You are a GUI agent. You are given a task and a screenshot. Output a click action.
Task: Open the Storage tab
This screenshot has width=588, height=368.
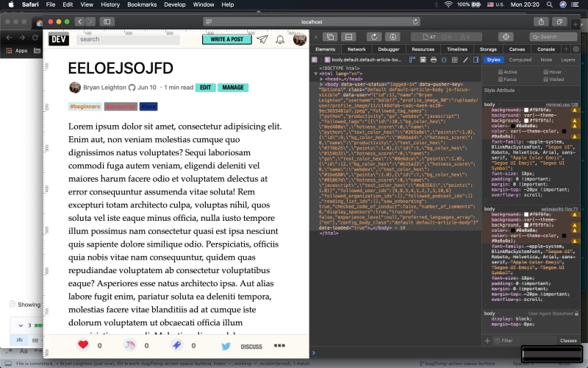point(488,49)
